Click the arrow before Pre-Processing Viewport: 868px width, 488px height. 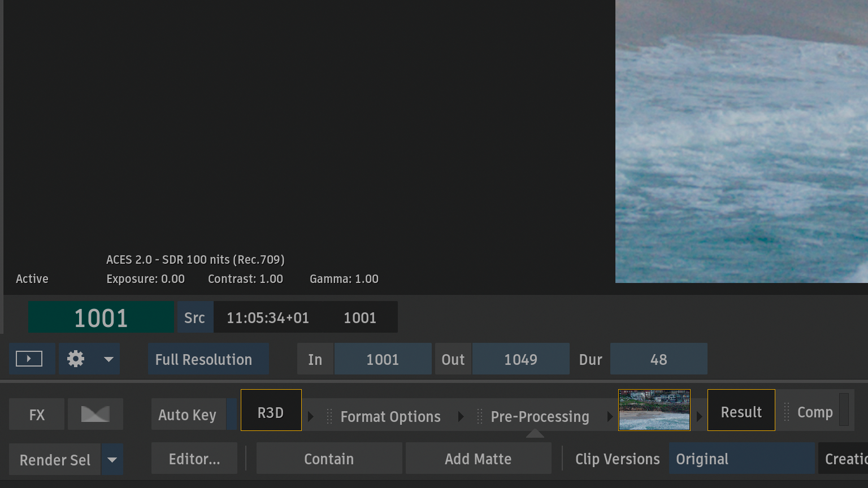461,417
